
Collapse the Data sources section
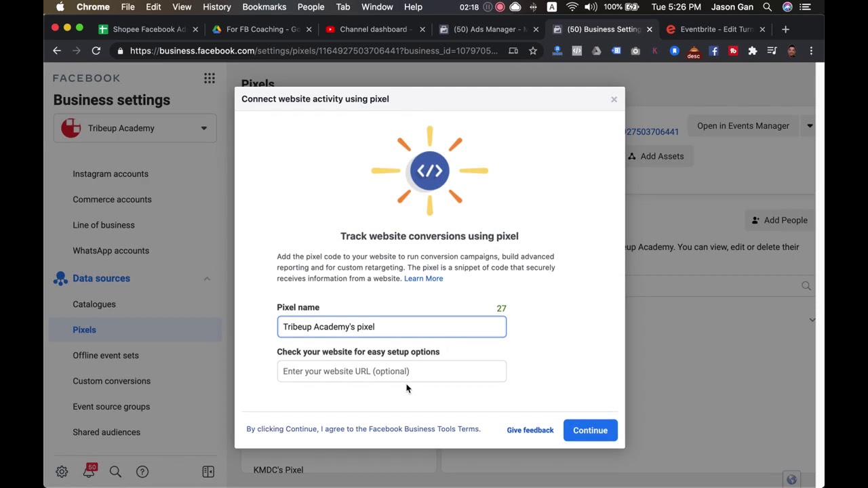(207, 279)
